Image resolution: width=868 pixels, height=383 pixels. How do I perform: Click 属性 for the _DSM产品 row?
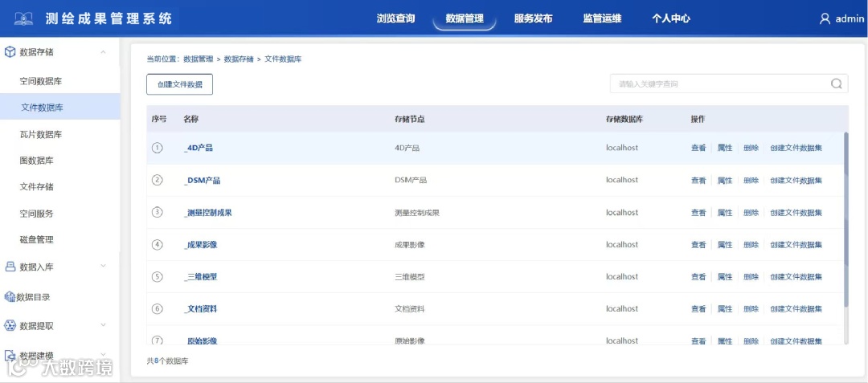[725, 180]
